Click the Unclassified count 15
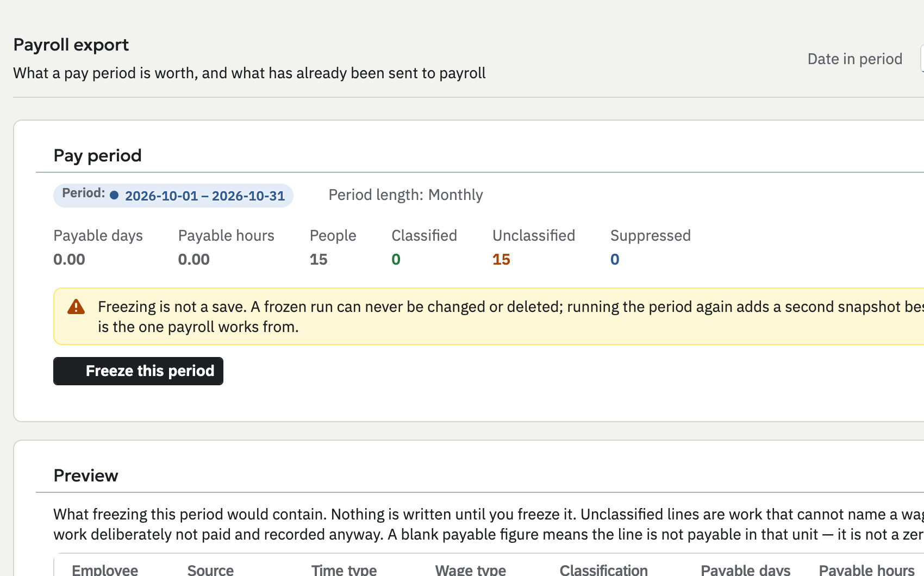924x576 pixels. point(501,260)
